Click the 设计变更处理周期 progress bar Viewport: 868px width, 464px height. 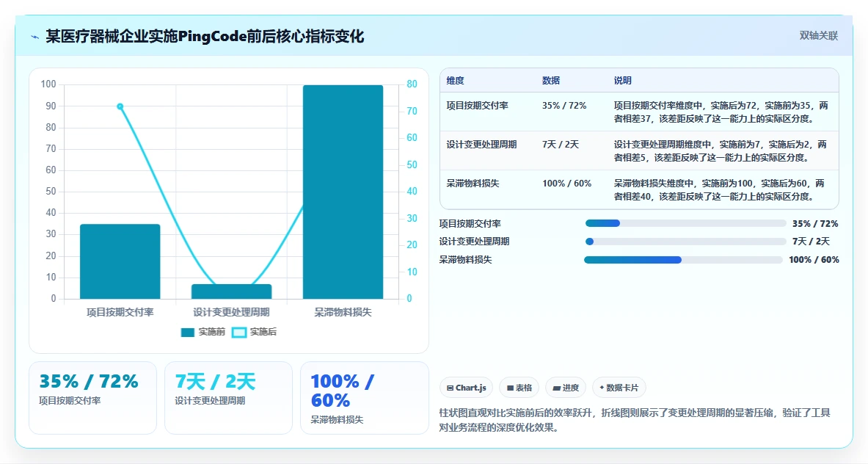685,242
